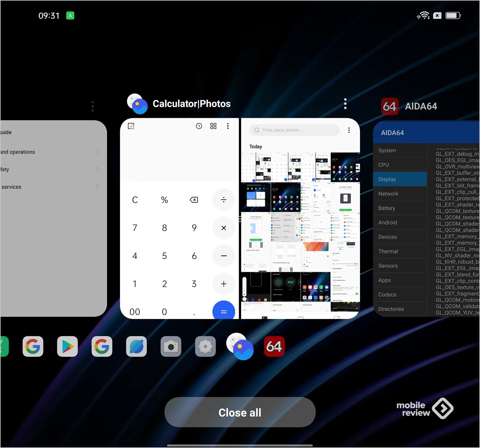Viewport: 480px width, 448px height.
Task: Open Calculator and Photos pair icon in dock
Action: click(x=240, y=346)
